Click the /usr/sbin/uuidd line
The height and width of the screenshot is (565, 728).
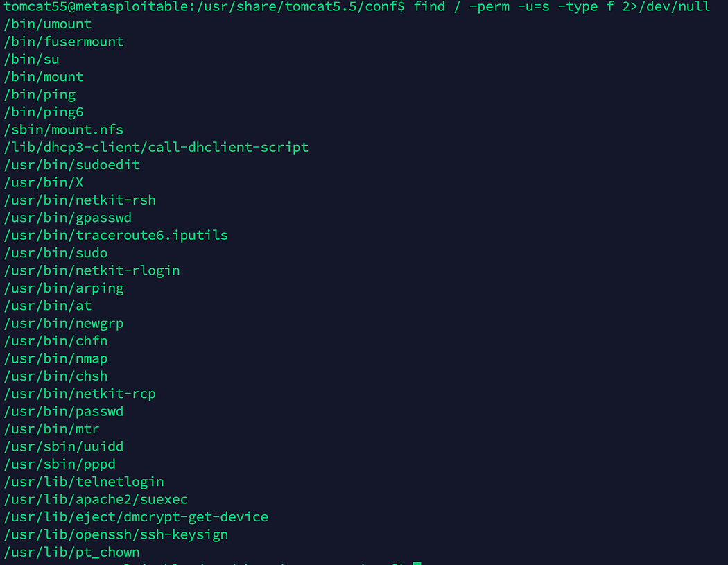63,446
